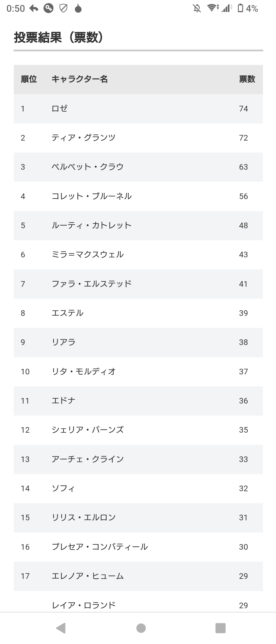Tap the Android home circle button
The height and width of the screenshot is (644, 276).
[x=141, y=628]
